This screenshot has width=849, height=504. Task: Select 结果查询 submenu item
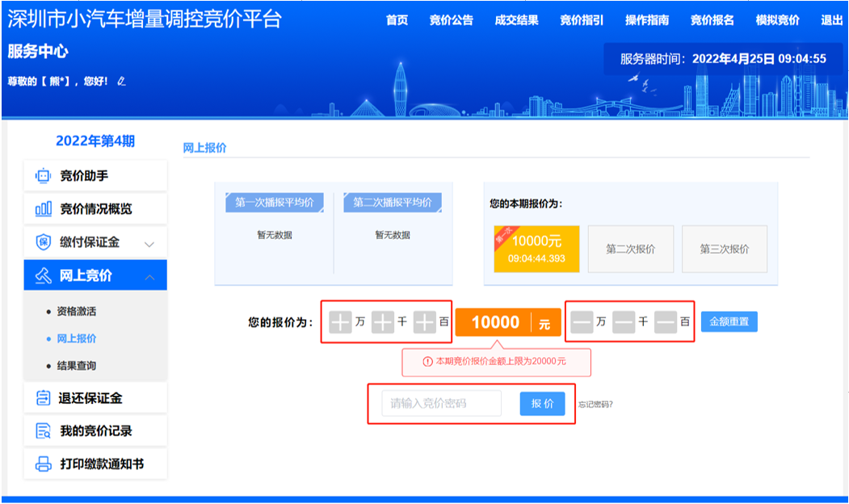[x=76, y=366]
